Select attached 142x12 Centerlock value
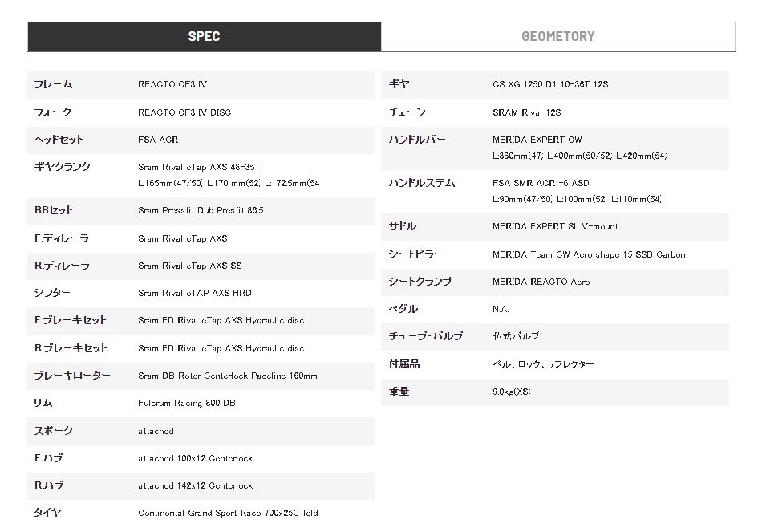This screenshot has height=532, width=758. pyautogui.click(x=195, y=485)
